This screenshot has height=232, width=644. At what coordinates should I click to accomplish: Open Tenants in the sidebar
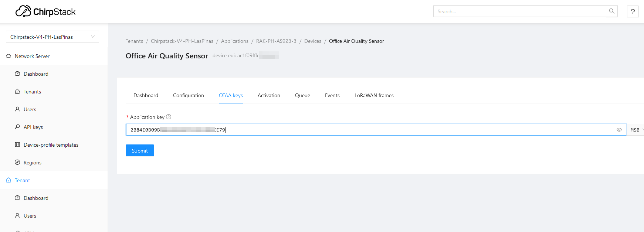[54, 92]
